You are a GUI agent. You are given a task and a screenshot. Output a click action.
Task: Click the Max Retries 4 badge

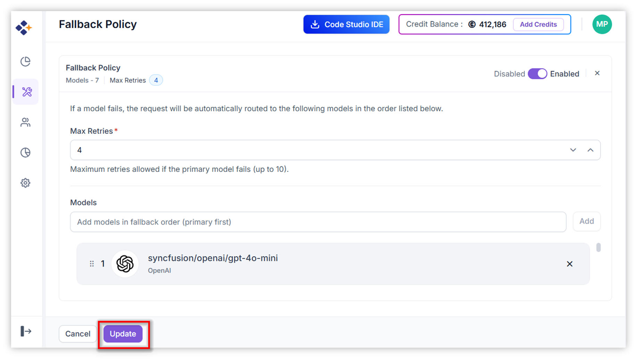tap(156, 80)
